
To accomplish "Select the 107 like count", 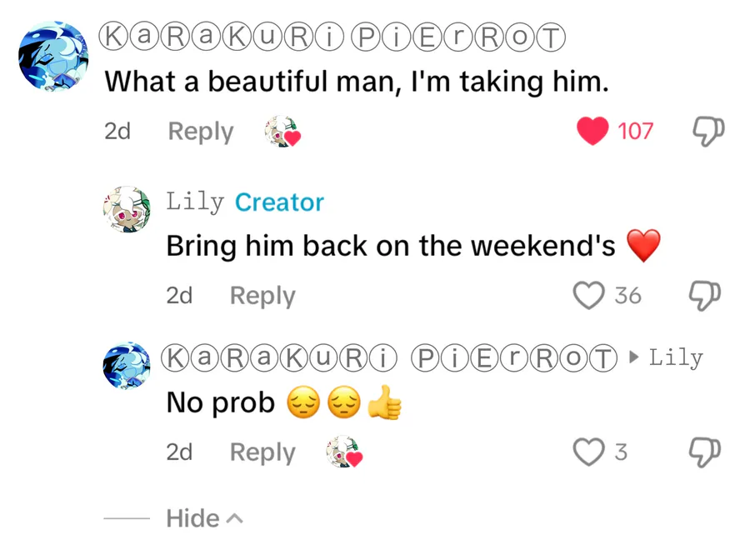I will (635, 131).
